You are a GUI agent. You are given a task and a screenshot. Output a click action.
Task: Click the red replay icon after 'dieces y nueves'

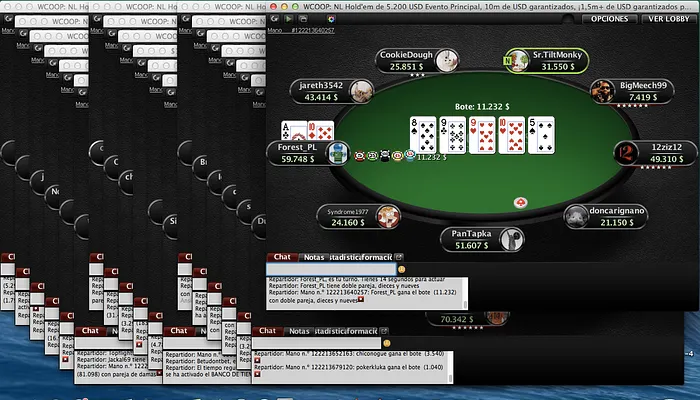click(361, 300)
